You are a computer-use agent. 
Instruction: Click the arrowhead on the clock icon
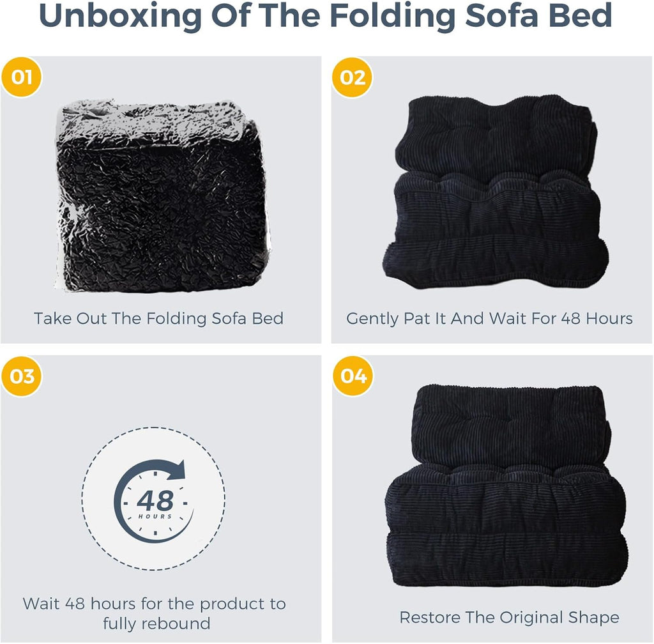tap(179, 470)
